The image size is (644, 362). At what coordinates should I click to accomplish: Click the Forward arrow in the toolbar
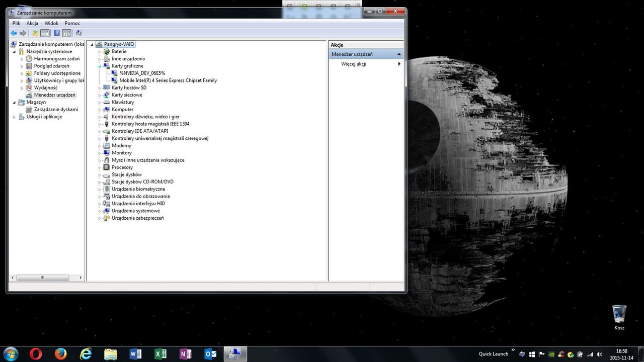tap(23, 33)
